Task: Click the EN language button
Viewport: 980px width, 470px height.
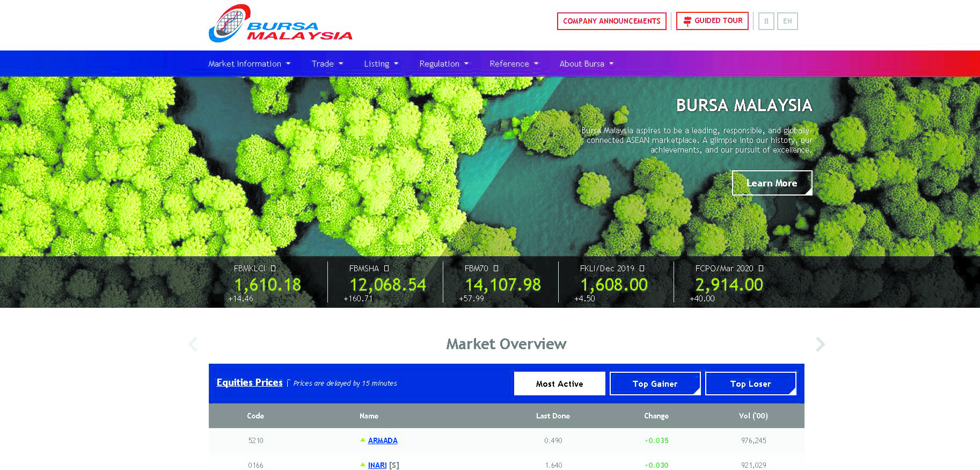Action: tap(787, 21)
